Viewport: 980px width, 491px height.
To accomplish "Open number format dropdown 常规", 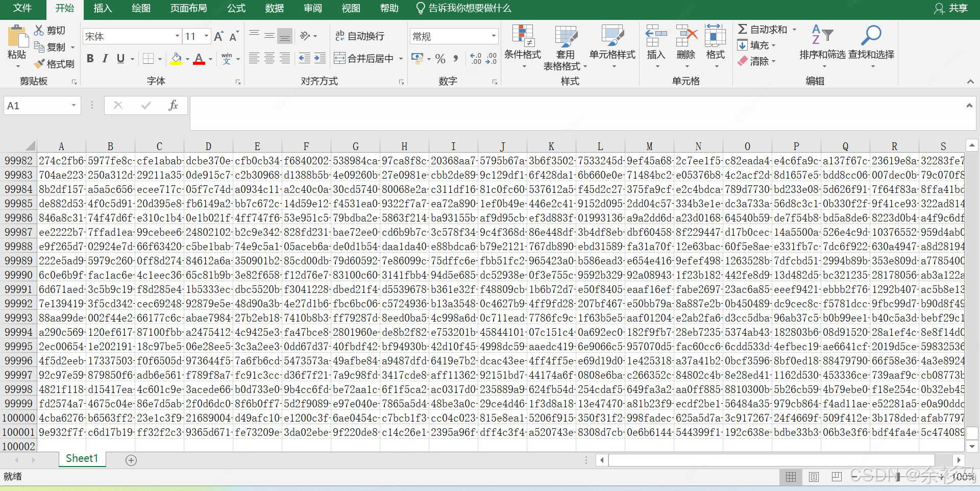I will 494,36.
